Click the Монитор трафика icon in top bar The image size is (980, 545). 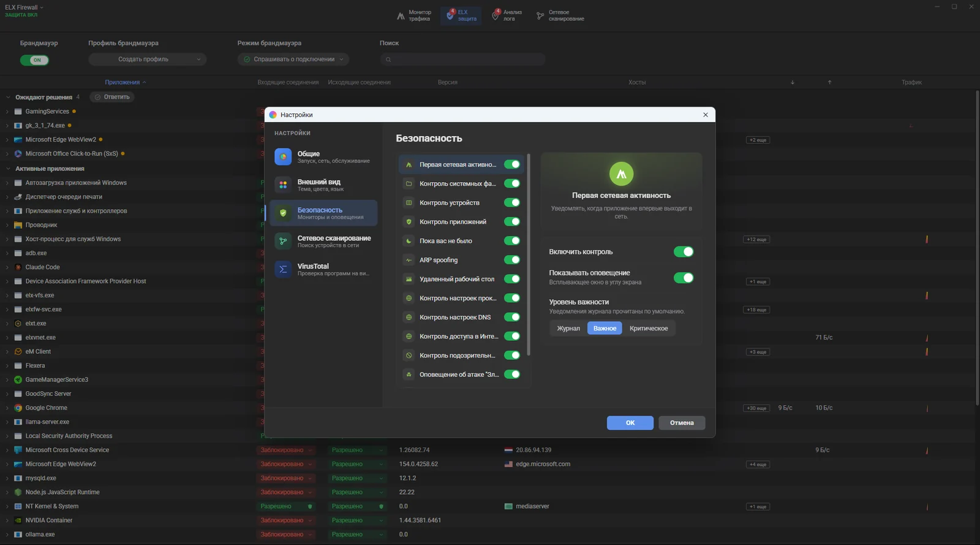click(401, 16)
